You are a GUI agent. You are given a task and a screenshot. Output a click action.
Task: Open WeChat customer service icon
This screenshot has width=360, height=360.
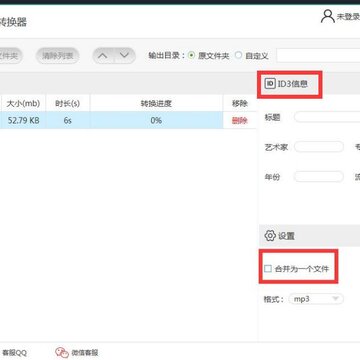coord(62,352)
